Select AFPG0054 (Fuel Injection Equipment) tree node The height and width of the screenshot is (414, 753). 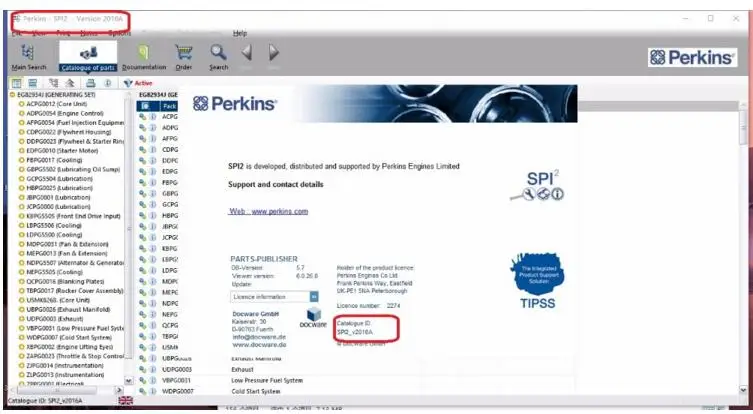(x=74, y=122)
